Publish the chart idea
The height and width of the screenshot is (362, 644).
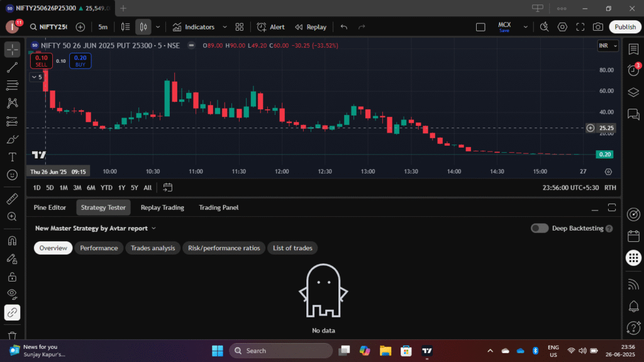625,27
